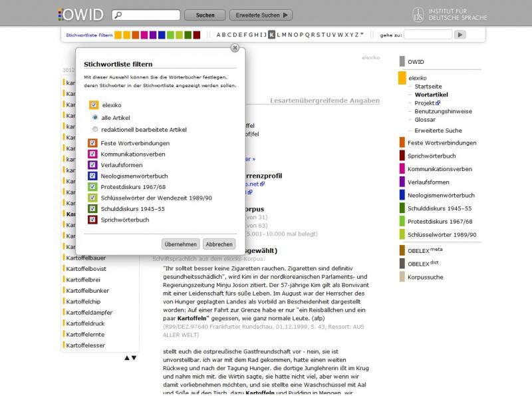The width and height of the screenshot is (532, 396).
Task: Open Korpussuche in the sidebar
Action: (x=426, y=277)
